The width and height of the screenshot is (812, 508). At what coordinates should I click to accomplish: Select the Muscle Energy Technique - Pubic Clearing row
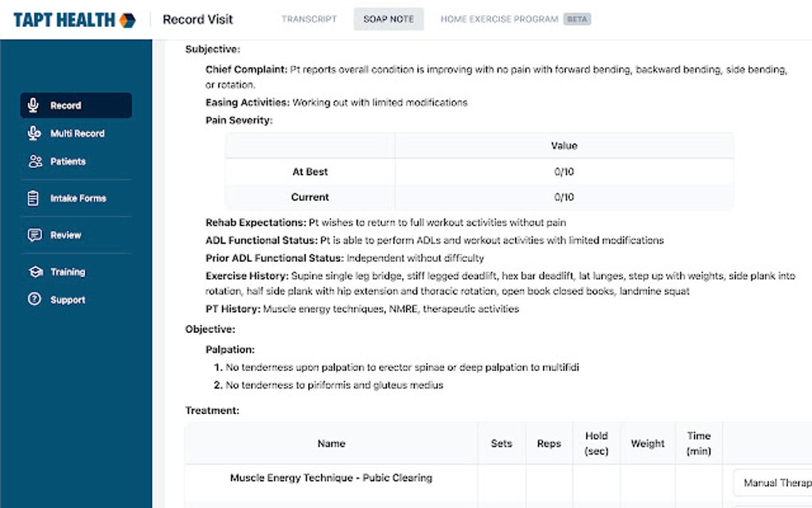tap(331, 478)
